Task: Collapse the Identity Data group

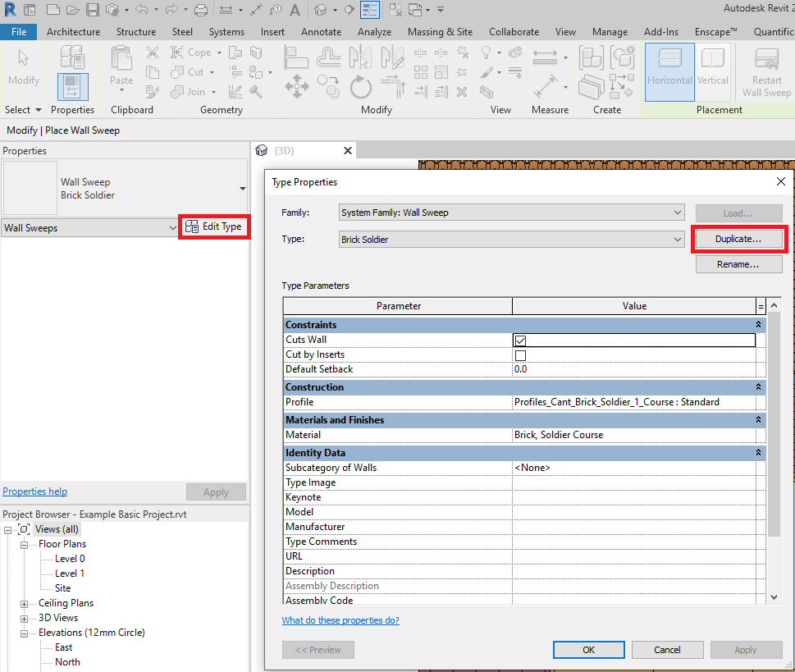Action: tap(759, 452)
